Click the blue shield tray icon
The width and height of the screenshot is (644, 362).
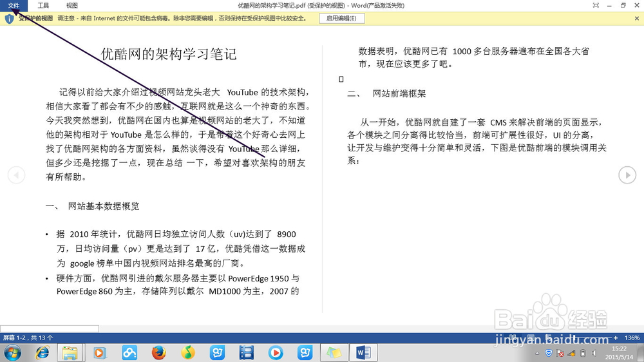click(x=548, y=353)
